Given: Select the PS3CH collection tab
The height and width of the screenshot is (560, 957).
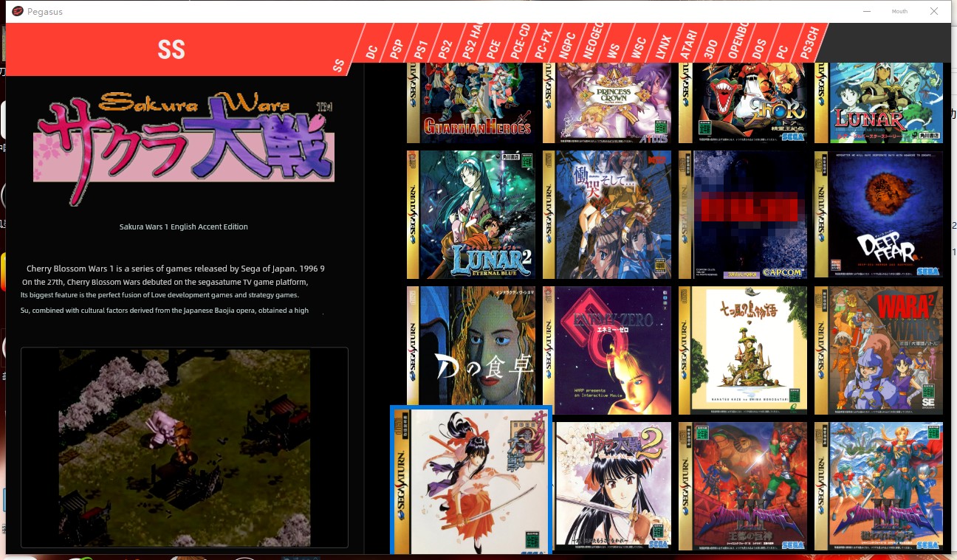Looking at the screenshot, I should coord(810,44).
